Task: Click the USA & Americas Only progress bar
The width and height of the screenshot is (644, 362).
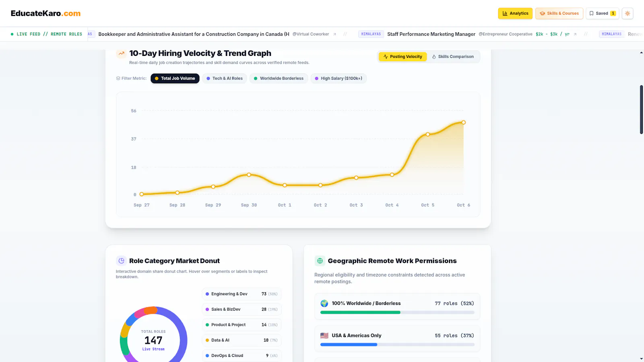Action: [397, 345]
